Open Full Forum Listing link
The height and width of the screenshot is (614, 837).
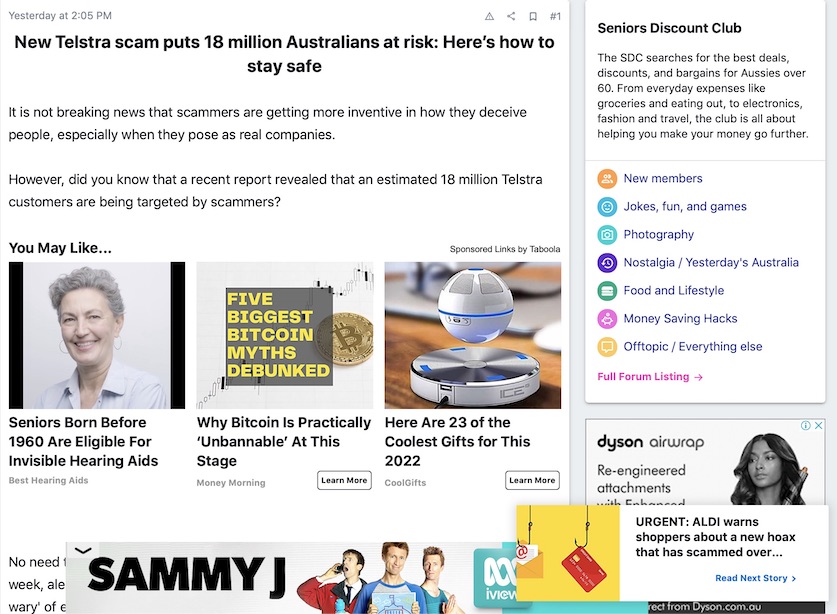tap(650, 377)
